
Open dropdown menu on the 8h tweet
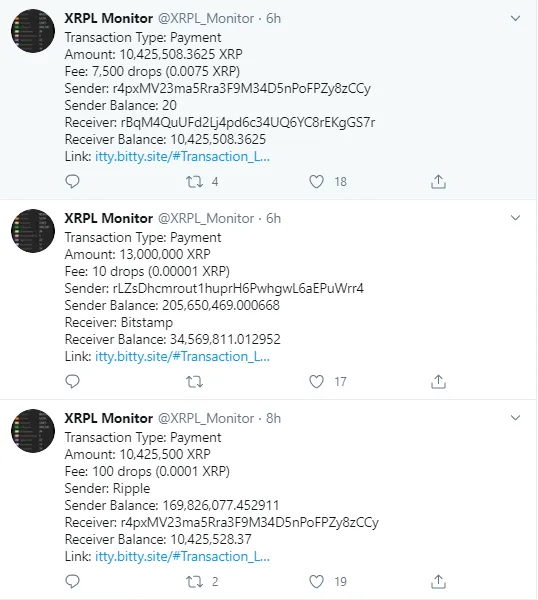[x=515, y=418]
